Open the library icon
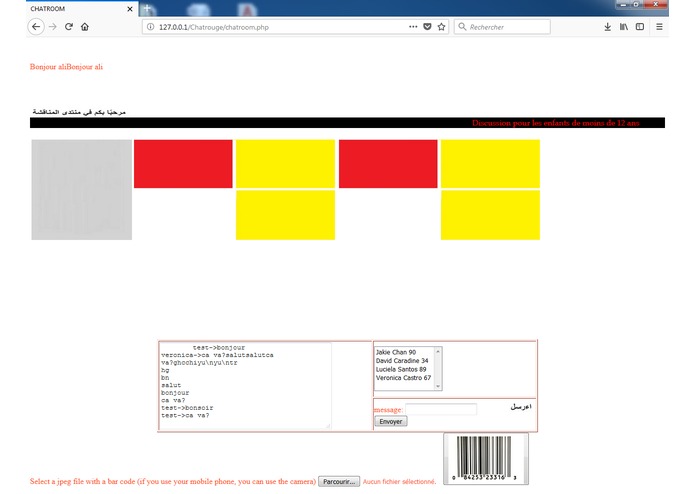 pyautogui.click(x=624, y=27)
